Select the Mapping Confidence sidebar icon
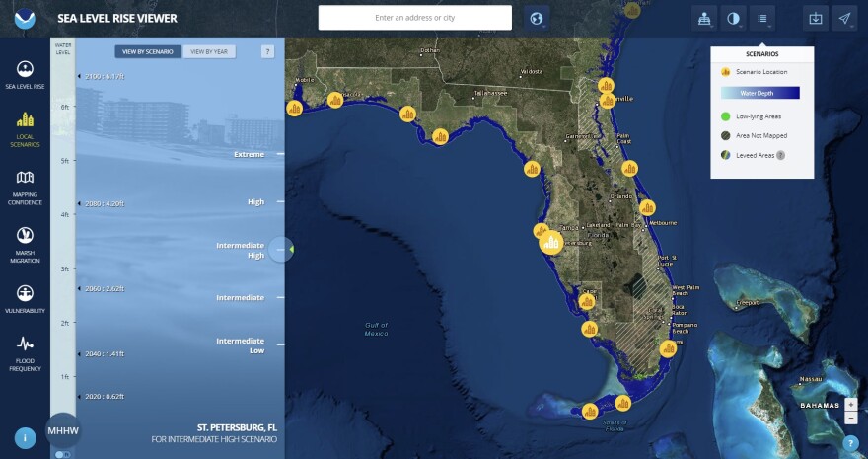This screenshot has height=459, width=868. coord(25,183)
